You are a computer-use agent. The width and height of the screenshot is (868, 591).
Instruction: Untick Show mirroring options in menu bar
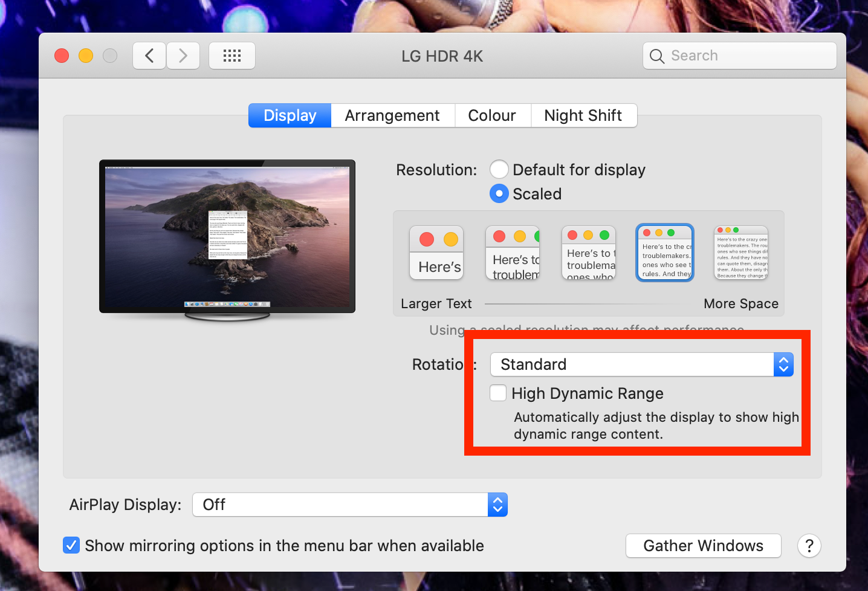[x=71, y=546]
